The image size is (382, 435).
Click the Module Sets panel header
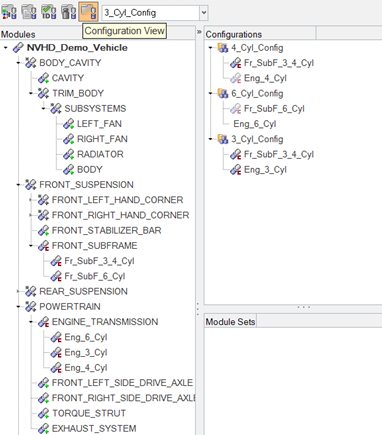[230, 322]
